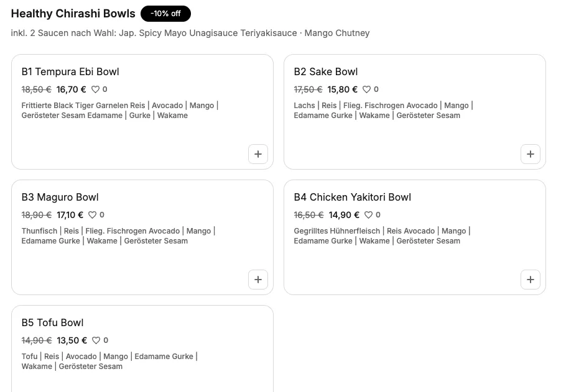Click B2 Sake Bowl ingredients description
Screen dimensions: 561x392
coord(383,111)
